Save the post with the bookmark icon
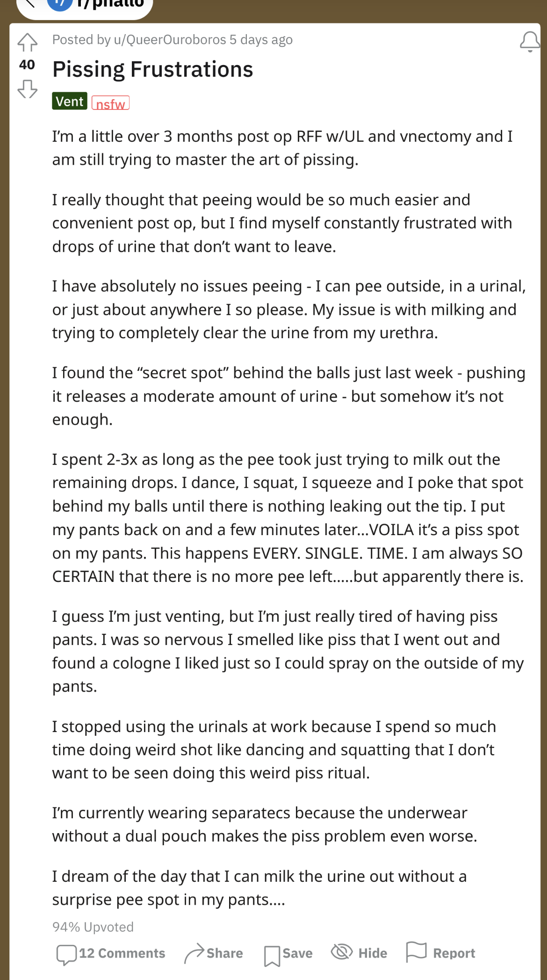 click(x=272, y=955)
